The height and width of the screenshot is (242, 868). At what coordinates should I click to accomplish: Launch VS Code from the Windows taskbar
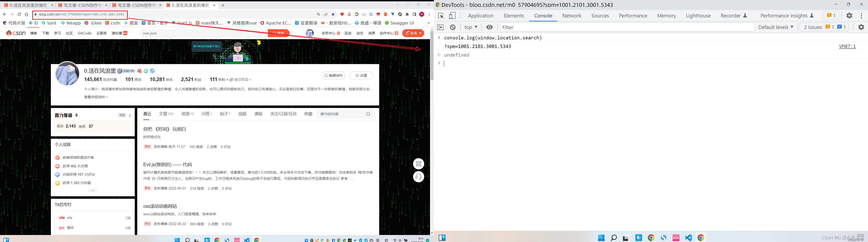pos(688,238)
